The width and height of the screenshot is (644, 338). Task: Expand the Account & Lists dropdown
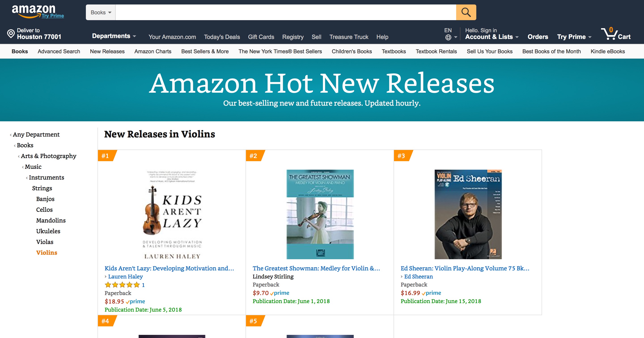pyautogui.click(x=491, y=37)
